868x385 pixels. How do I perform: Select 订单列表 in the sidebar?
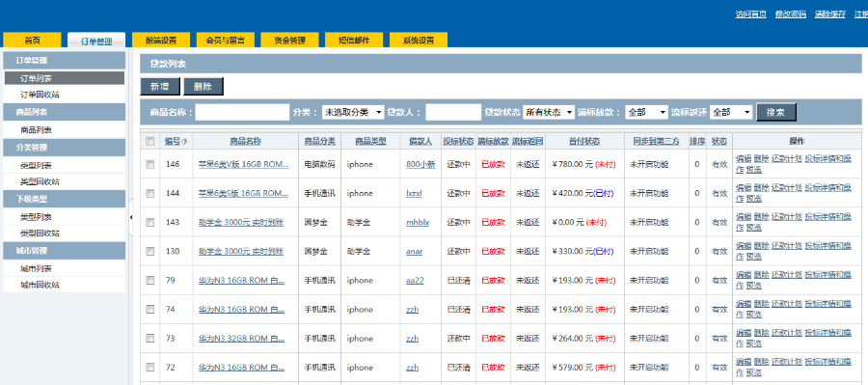click(65, 78)
